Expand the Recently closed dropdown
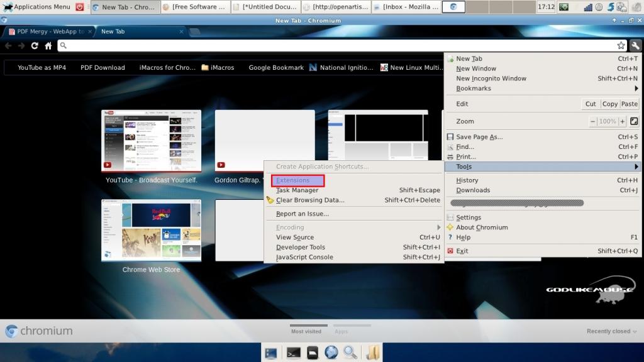This screenshot has height=362, width=644. 611,331
